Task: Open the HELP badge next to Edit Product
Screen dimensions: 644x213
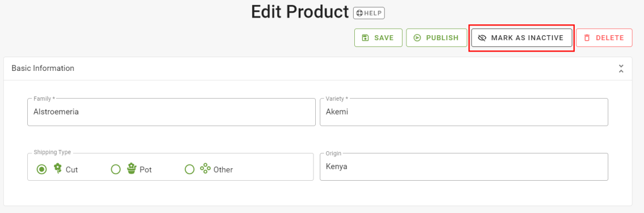Action: (369, 13)
